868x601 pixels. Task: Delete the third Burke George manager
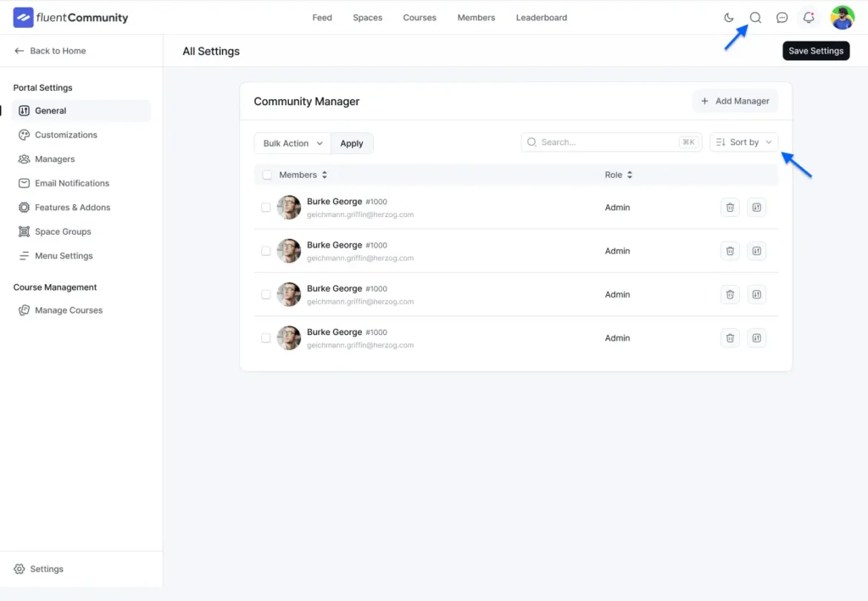(x=730, y=294)
